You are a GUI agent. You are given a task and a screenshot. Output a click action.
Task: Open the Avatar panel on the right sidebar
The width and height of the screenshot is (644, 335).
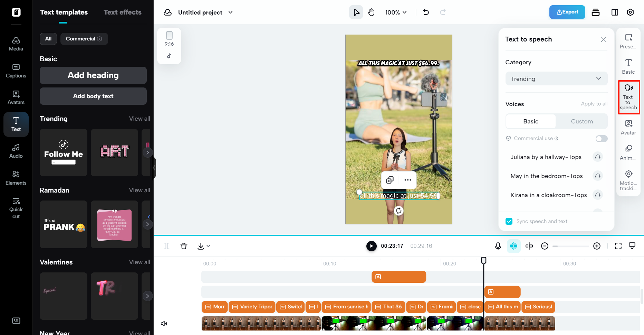(x=628, y=127)
